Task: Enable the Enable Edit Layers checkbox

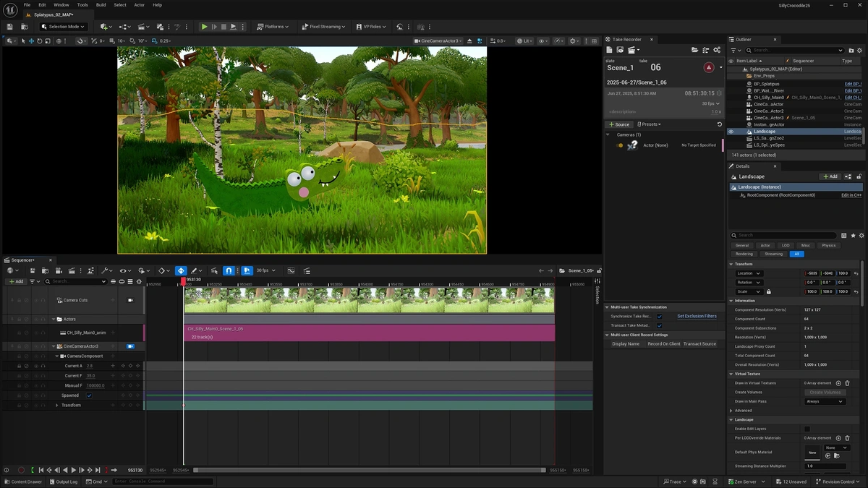Action: tap(807, 428)
